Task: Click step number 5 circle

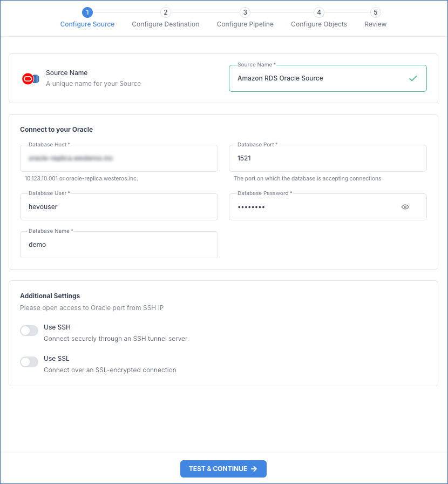Action: 376,12
